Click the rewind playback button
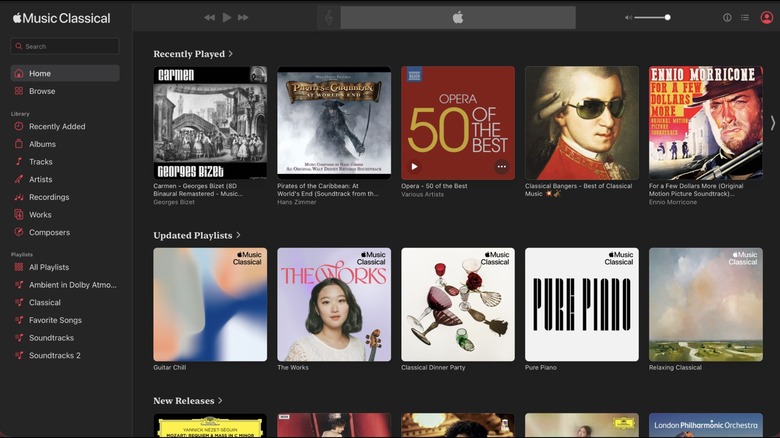The width and height of the screenshot is (780, 438). [x=209, y=17]
